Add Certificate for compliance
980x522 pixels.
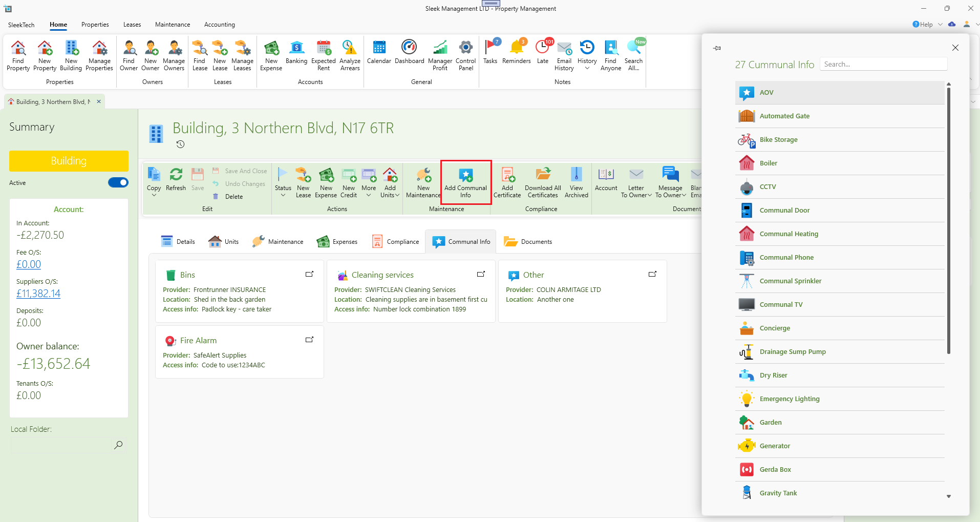pyautogui.click(x=507, y=182)
